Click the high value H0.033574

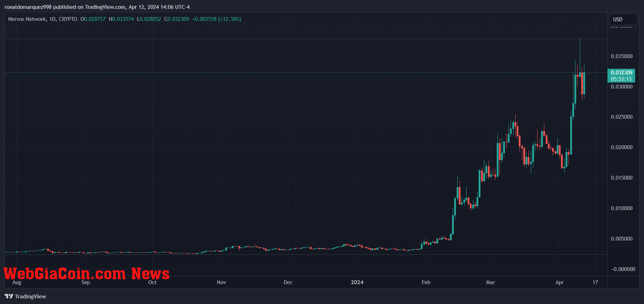[121, 19]
